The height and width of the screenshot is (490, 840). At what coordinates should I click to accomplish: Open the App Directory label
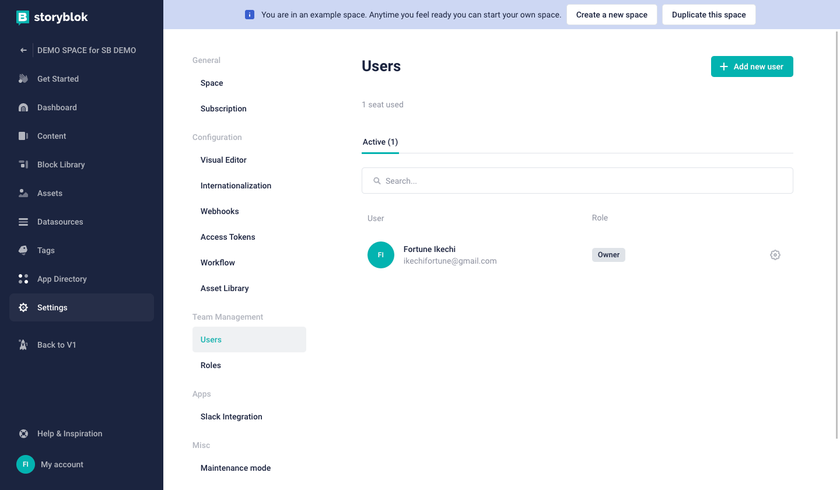(x=62, y=279)
